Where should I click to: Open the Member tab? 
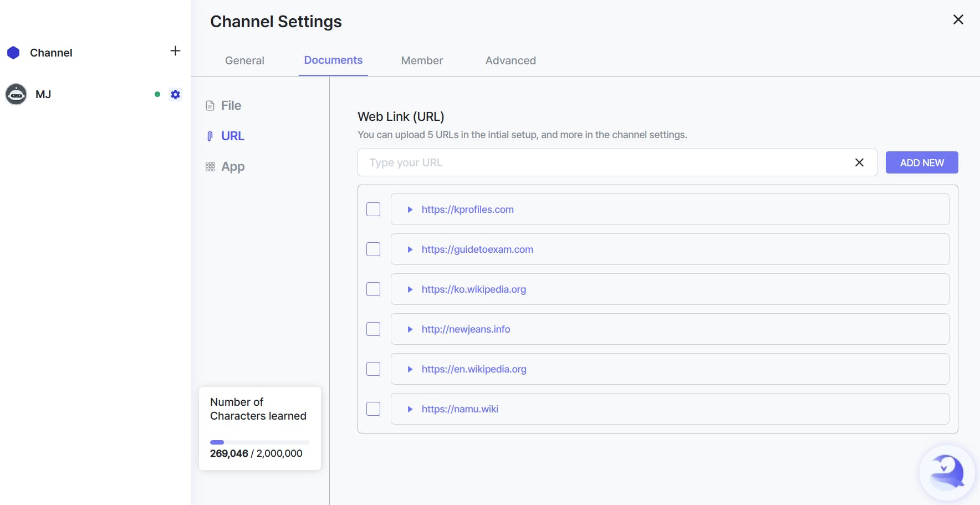click(x=422, y=60)
